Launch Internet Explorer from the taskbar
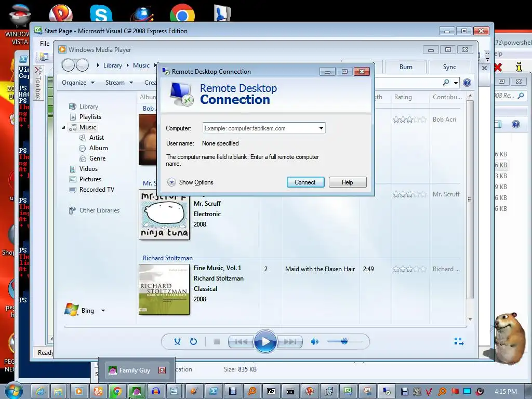This screenshot has width=532, height=399. click(x=39, y=392)
